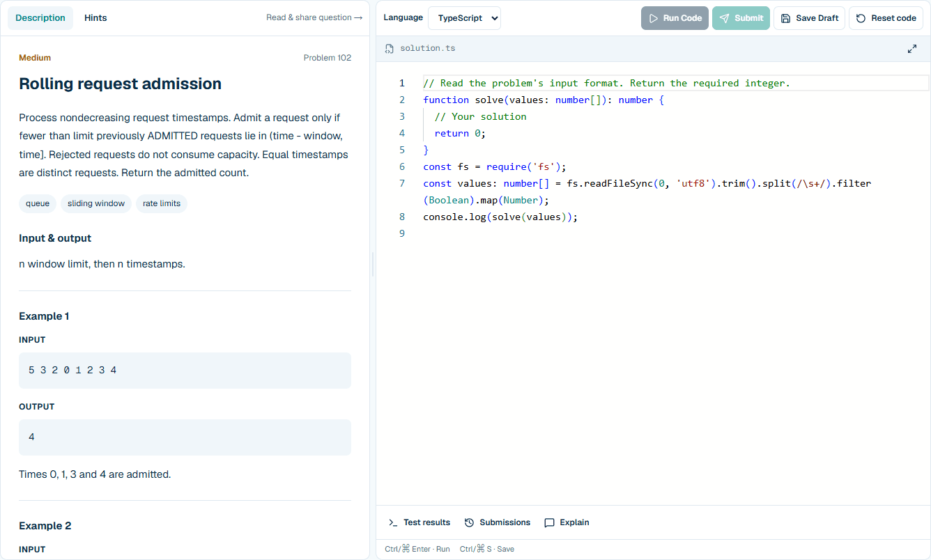Click the Test results terminal icon
931x560 pixels.
tap(393, 522)
